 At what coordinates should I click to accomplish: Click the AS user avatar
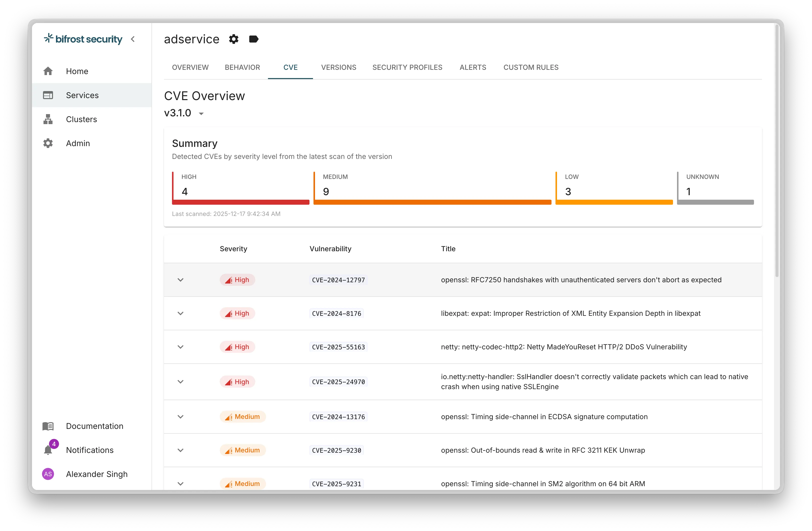coord(48,474)
